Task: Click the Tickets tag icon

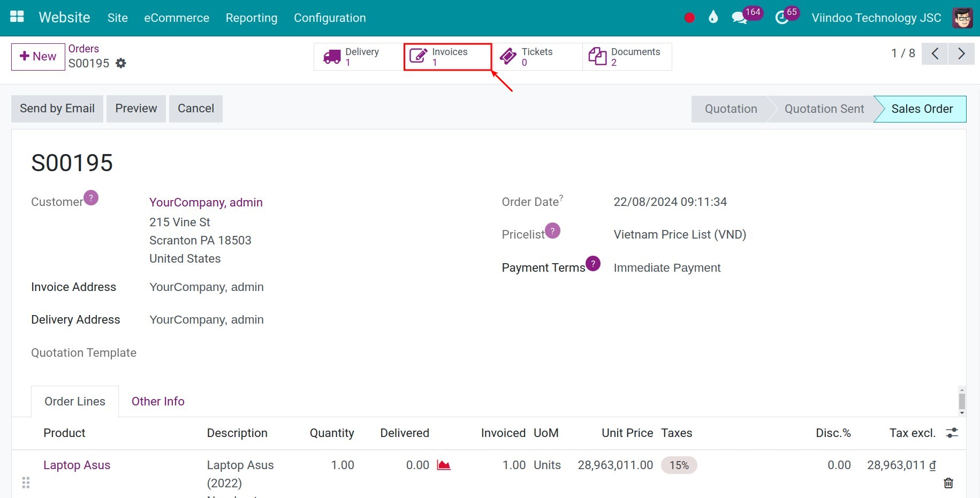Action: click(x=508, y=56)
